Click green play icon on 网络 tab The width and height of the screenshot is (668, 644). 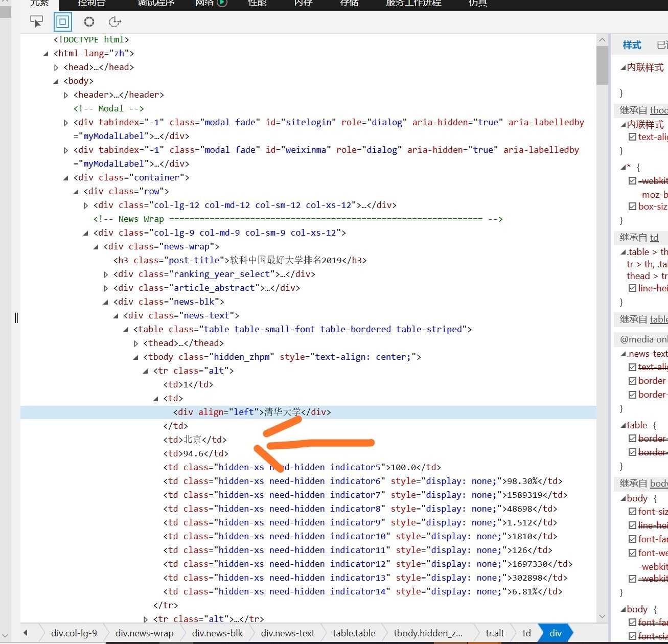[222, 3]
